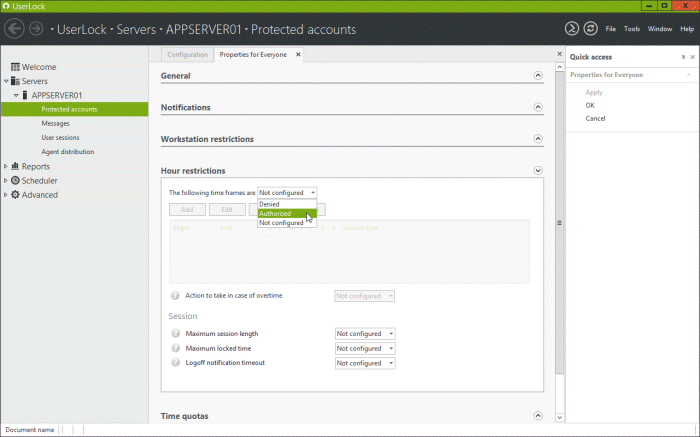This screenshot has width=700, height=437.
Task: Click help icon beside Maximum session length
Action: [175, 333]
